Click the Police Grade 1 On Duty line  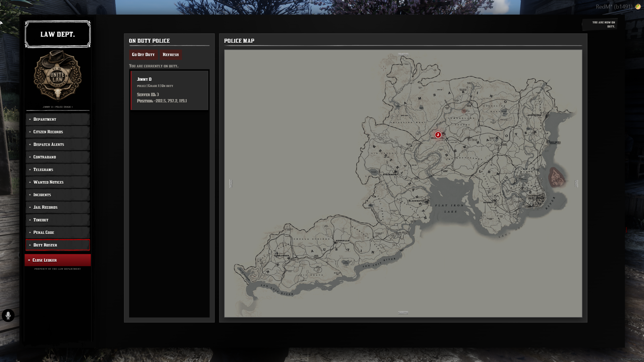pyautogui.click(x=155, y=86)
